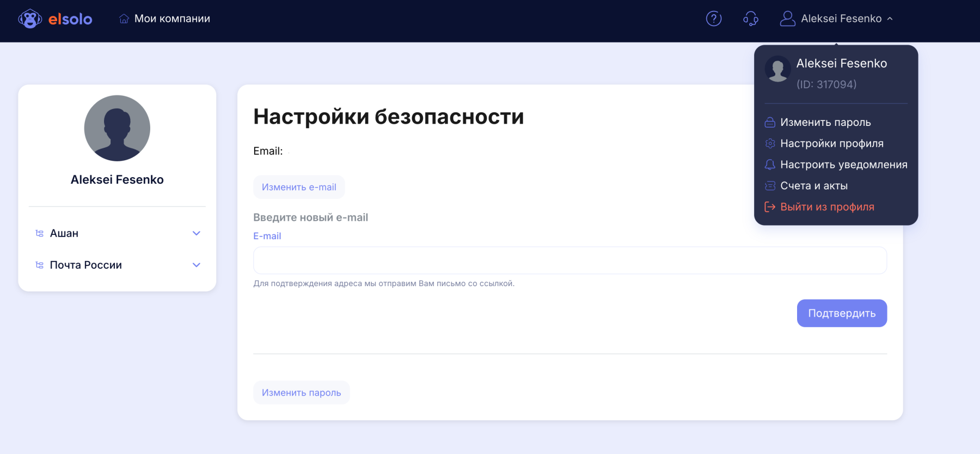
Task: Select Изменить пароль from account menu
Action: pos(825,122)
